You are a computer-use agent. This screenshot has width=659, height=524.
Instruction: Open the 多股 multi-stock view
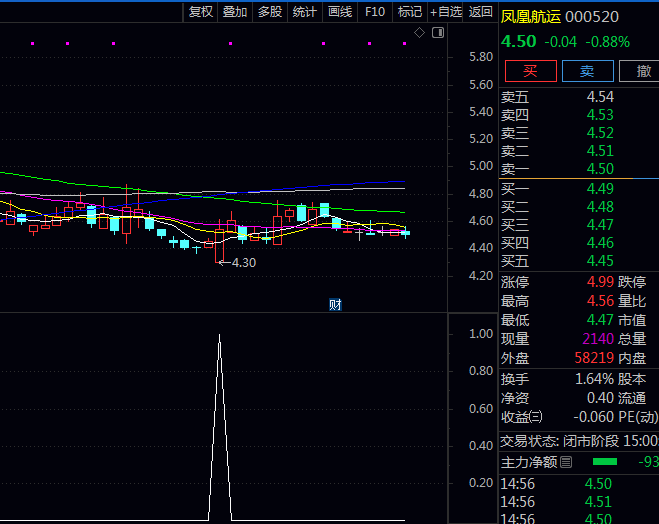pos(270,12)
